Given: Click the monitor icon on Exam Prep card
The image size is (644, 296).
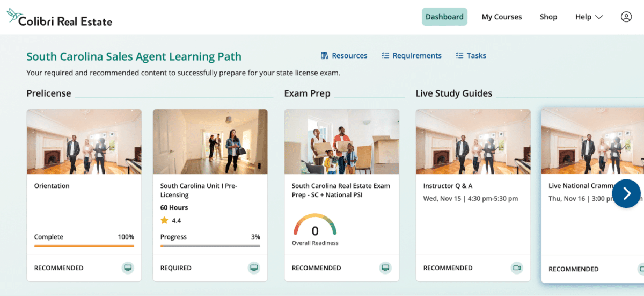Looking at the screenshot, I should (x=385, y=268).
